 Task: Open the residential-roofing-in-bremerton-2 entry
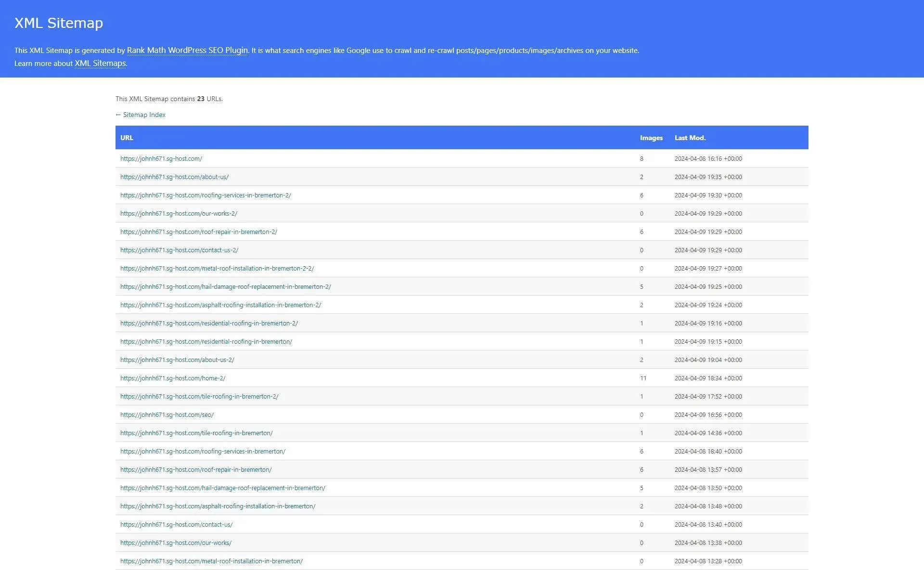(209, 323)
